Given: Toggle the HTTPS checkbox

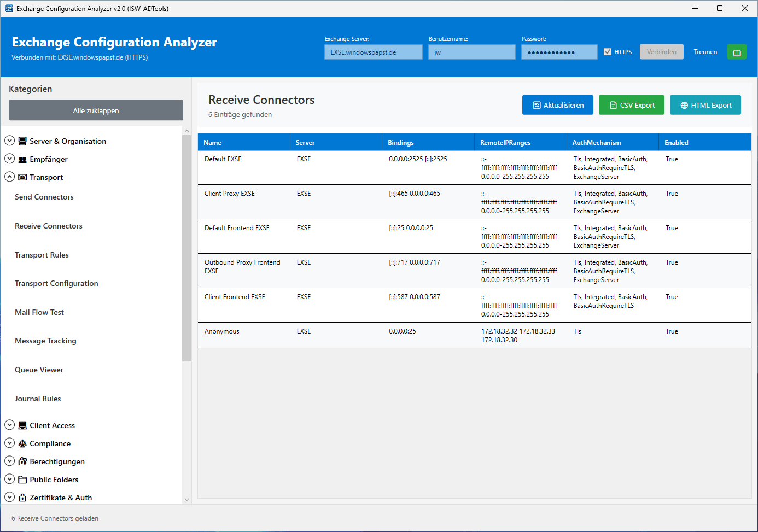Looking at the screenshot, I should 607,52.
